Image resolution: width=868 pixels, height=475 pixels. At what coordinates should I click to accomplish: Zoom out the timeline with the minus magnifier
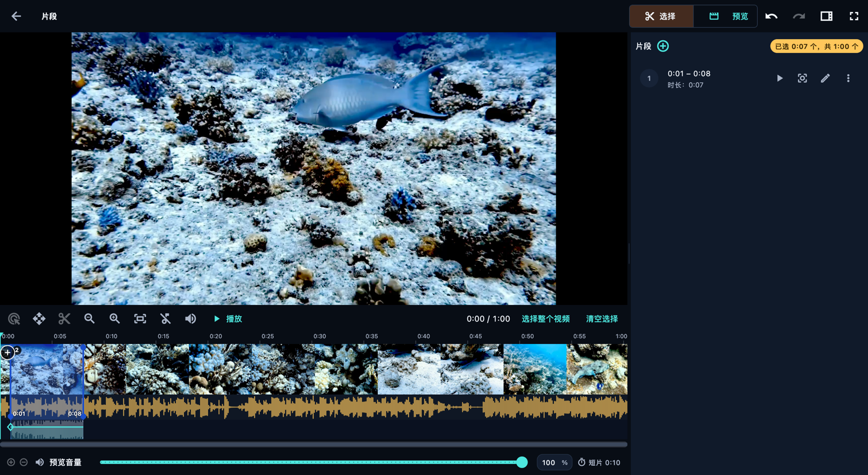pyautogui.click(x=90, y=319)
